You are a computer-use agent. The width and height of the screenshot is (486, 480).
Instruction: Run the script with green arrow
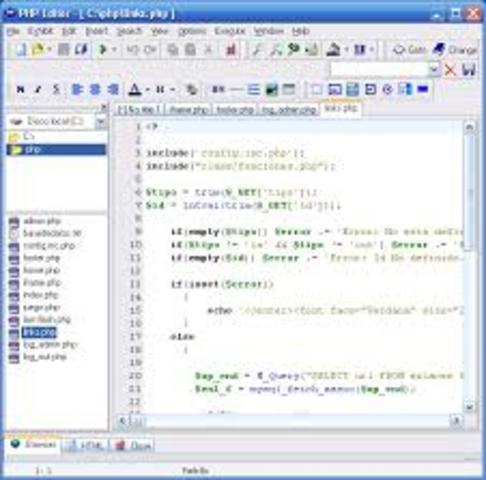tap(103, 50)
